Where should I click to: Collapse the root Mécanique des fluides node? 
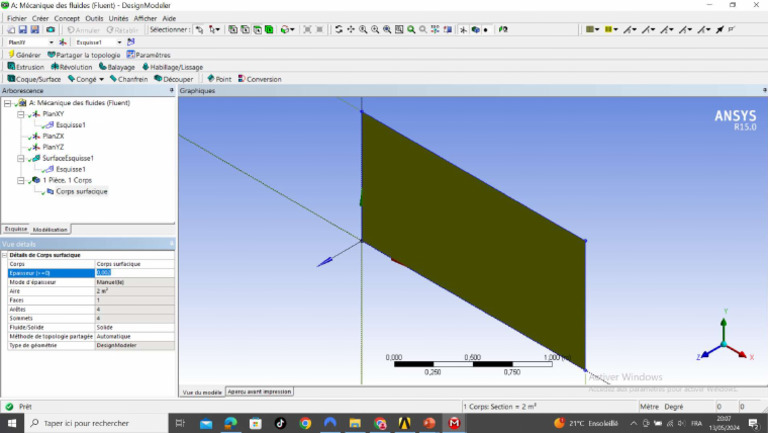[x=7, y=103]
